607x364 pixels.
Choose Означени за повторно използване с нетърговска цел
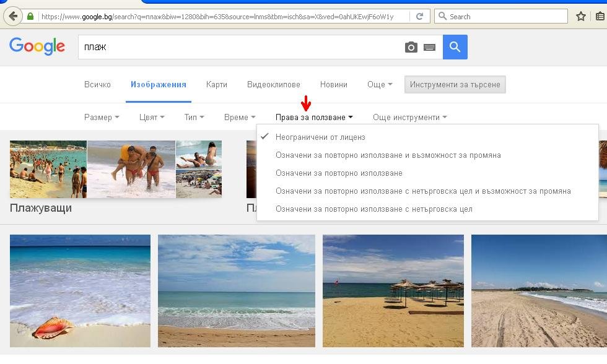tap(373, 209)
